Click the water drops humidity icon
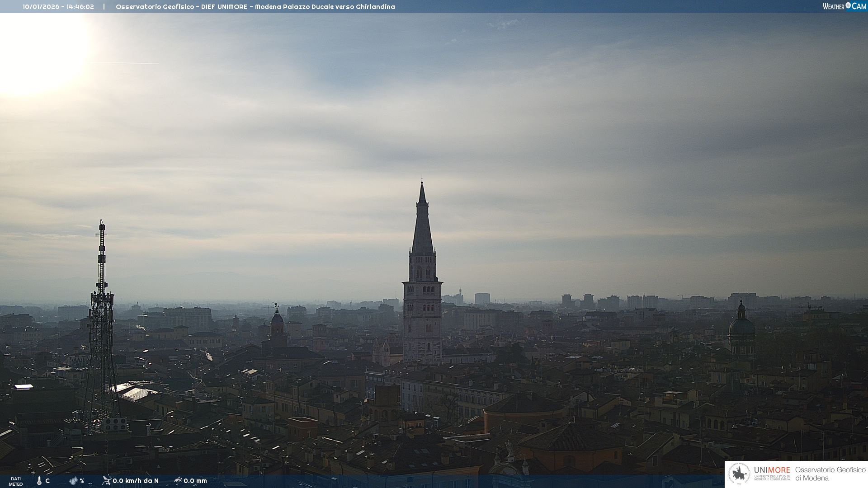868x488 pixels. [73, 481]
